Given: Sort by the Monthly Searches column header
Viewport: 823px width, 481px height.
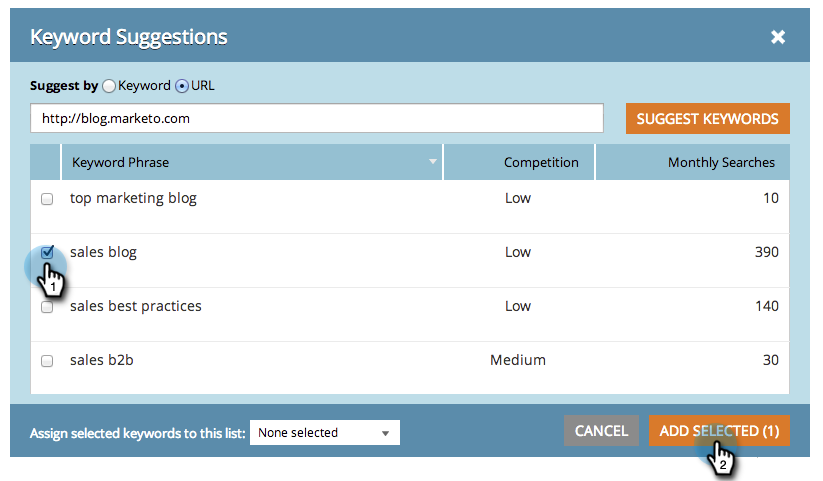Looking at the screenshot, I should click(x=720, y=162).
